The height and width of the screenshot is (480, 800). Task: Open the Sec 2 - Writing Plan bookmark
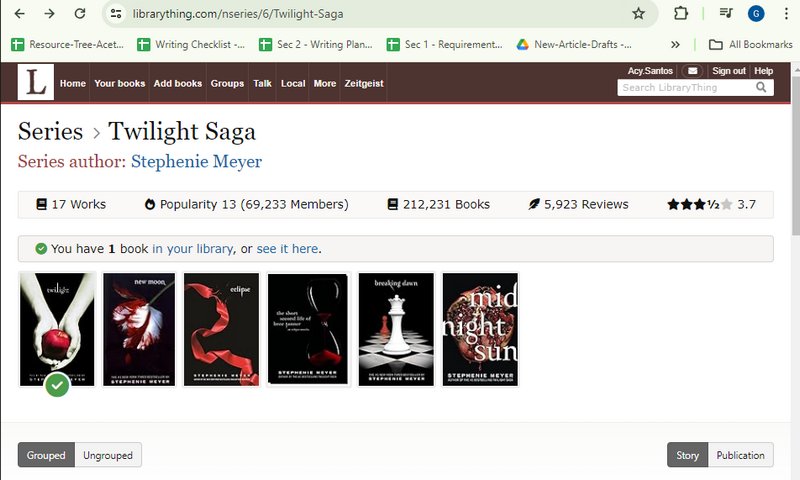(x=316, y=44)
